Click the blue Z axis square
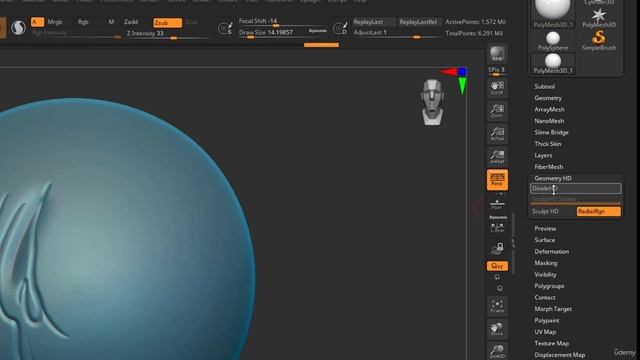Viewport: 640px width, 360px height. click(462, 72)
